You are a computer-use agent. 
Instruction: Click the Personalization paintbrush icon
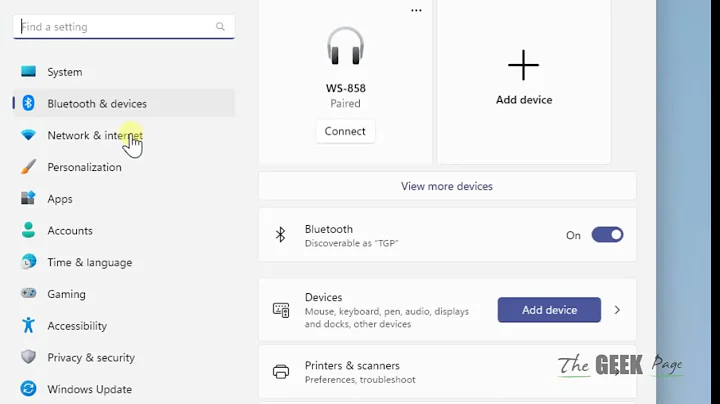tap(28, 167)
